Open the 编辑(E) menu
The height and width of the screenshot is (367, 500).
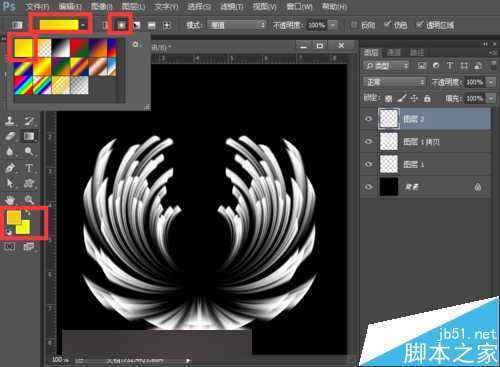(70, 7)
